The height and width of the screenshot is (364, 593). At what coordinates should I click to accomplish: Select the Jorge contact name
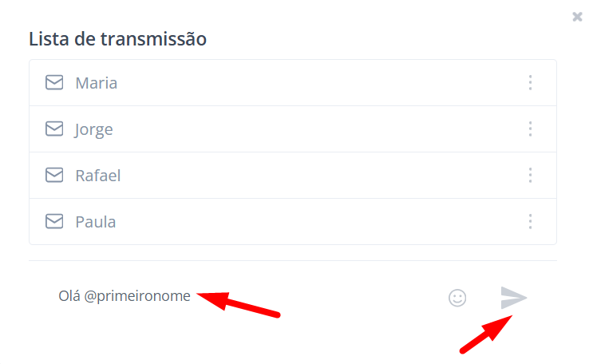(94, 129)
